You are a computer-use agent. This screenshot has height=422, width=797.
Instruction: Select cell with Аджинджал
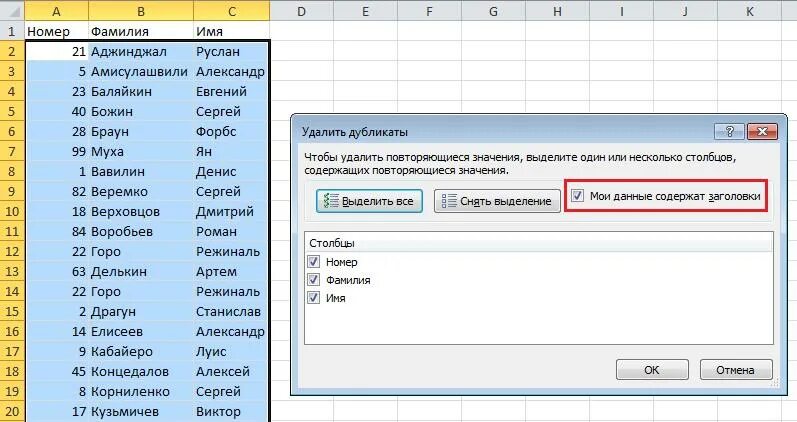coord(141,51)
